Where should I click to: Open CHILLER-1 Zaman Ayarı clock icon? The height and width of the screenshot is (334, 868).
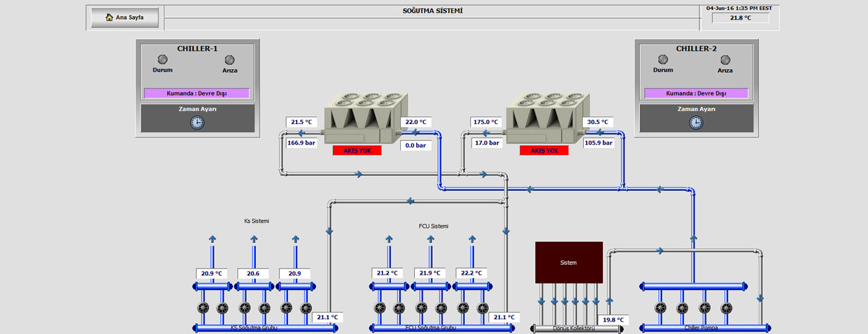[x=197, y=122]
